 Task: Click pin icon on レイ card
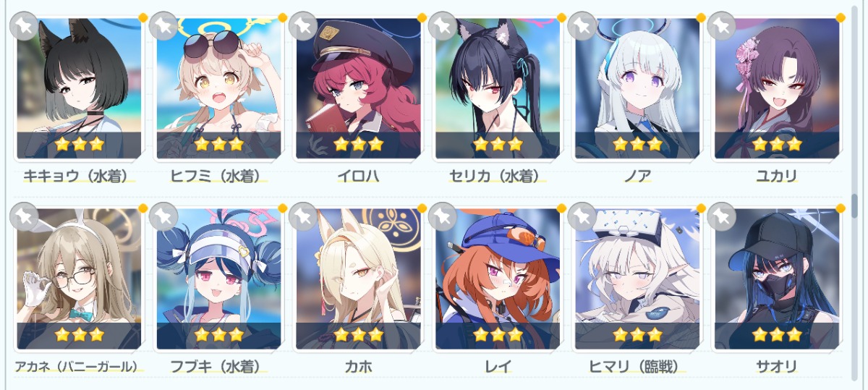point(442,216)
